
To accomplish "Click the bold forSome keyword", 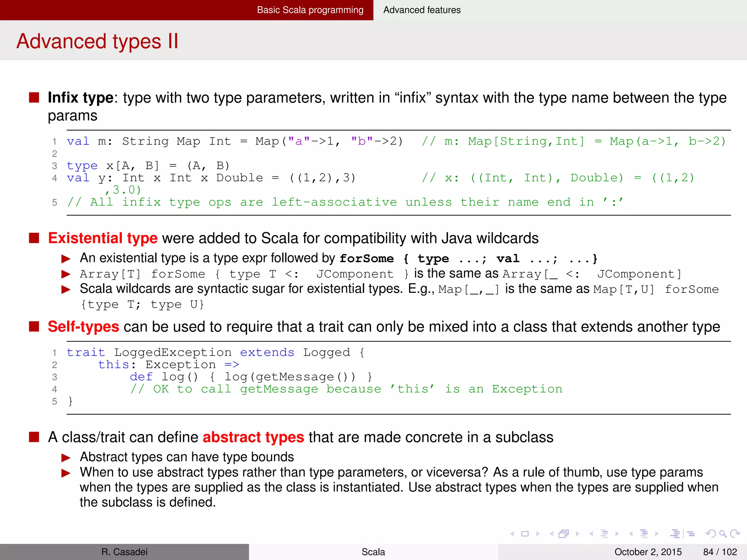I will pos(367,258).
